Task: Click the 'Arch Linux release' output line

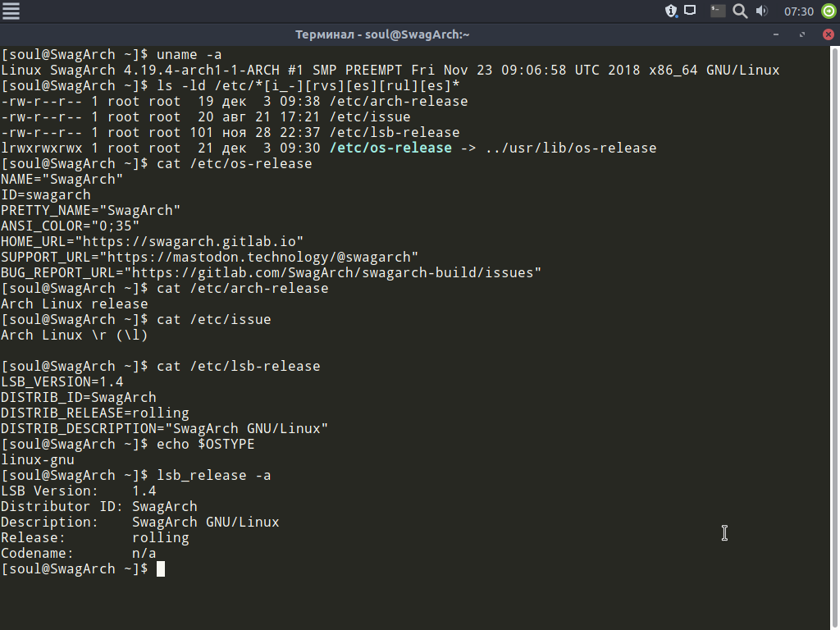Action: [x=75, y=304]
